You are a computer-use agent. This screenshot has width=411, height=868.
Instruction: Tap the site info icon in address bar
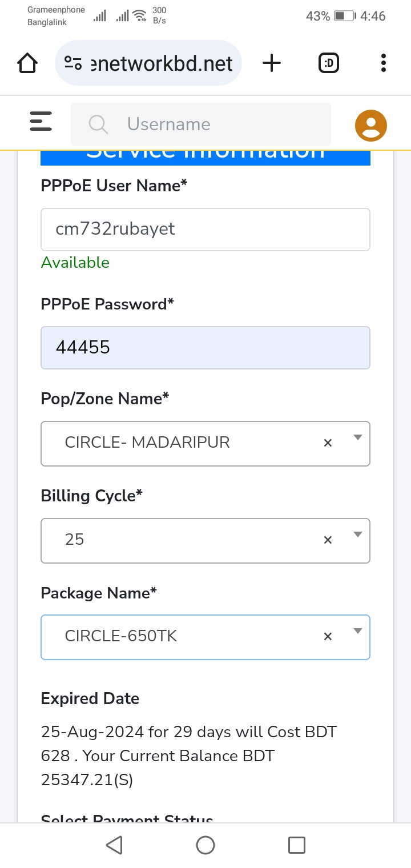73,63
